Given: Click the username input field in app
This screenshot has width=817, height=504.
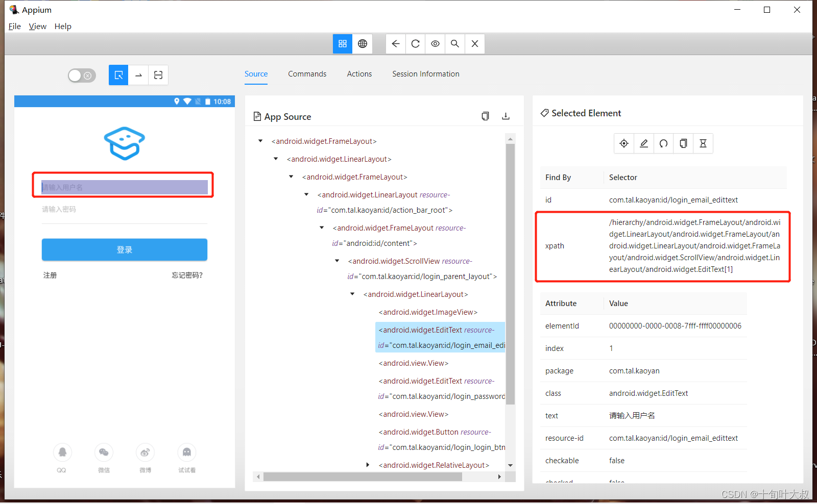Looking at the screenshot, I should (x=125, y=187).
